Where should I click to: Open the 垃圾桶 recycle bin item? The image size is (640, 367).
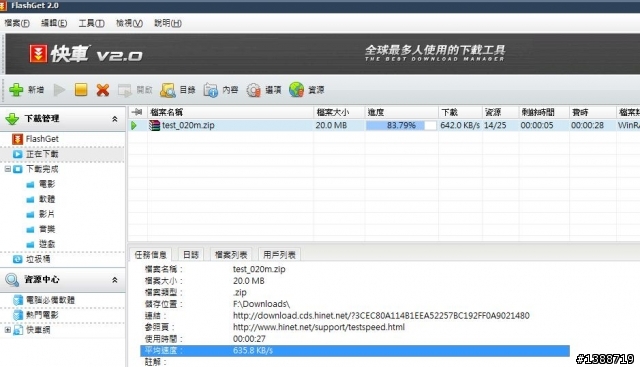coord(38,259)
